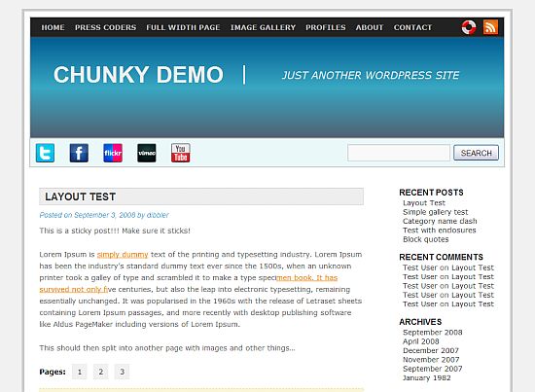
Task: Open the Contact menu item
Action: (x=412, y=27)
